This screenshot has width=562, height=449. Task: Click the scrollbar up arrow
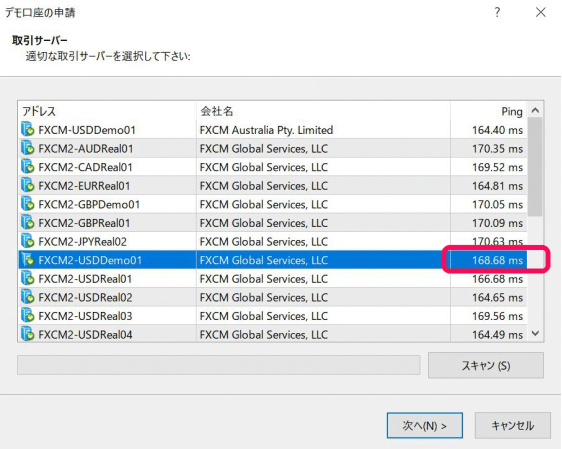coord(535,110)
